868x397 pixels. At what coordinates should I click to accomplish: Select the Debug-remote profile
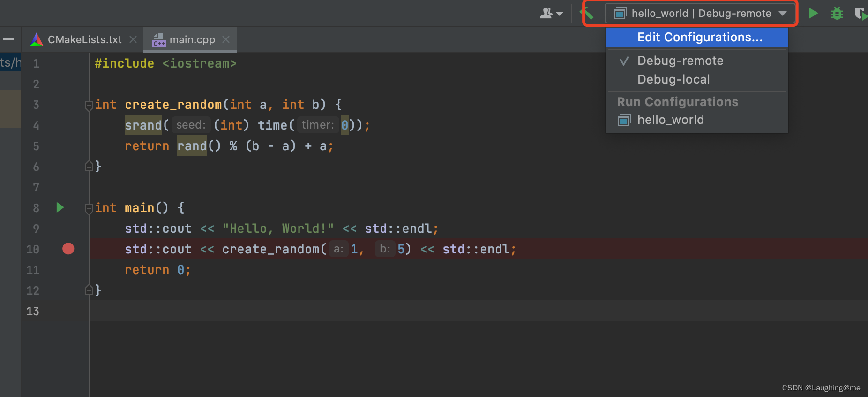[x=697, y=61]
